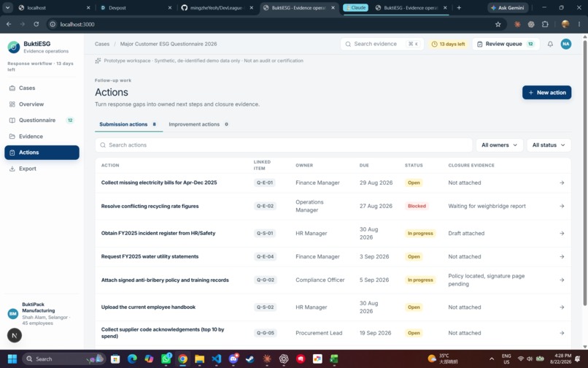
Task: Switch to Improvement actions tab
Action: pyautogui.click(x=198, y=124)
